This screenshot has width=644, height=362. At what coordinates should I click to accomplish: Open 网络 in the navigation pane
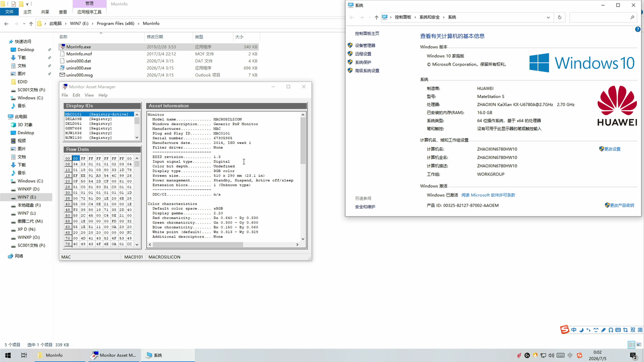(19, 256)
